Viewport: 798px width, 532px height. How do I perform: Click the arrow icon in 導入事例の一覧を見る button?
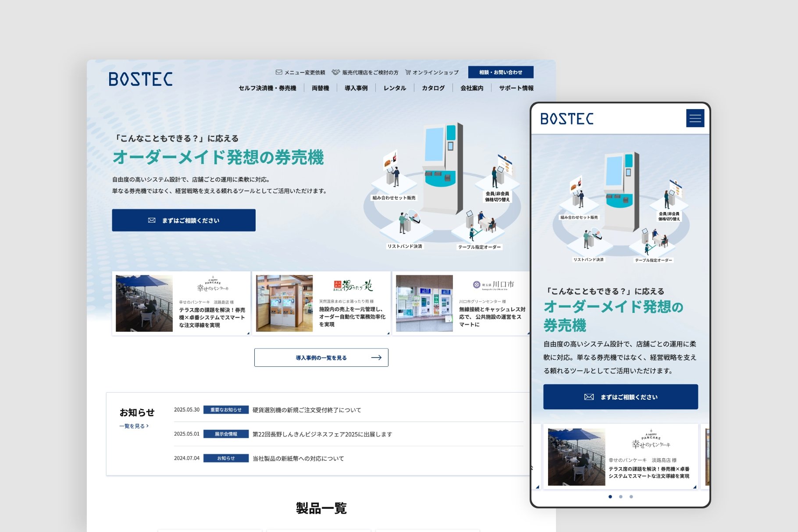click(x=376, y=358)
